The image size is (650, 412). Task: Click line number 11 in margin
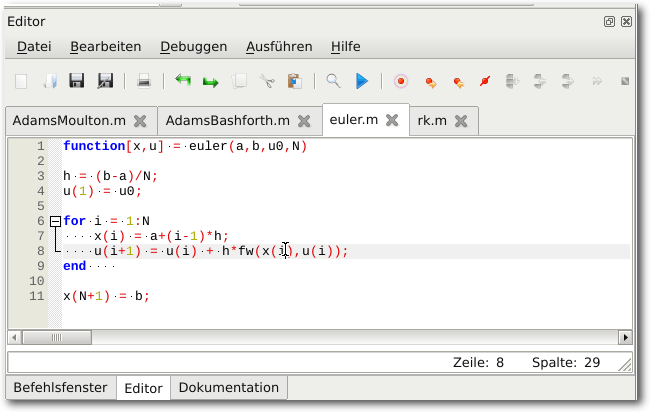coord(36,296)
